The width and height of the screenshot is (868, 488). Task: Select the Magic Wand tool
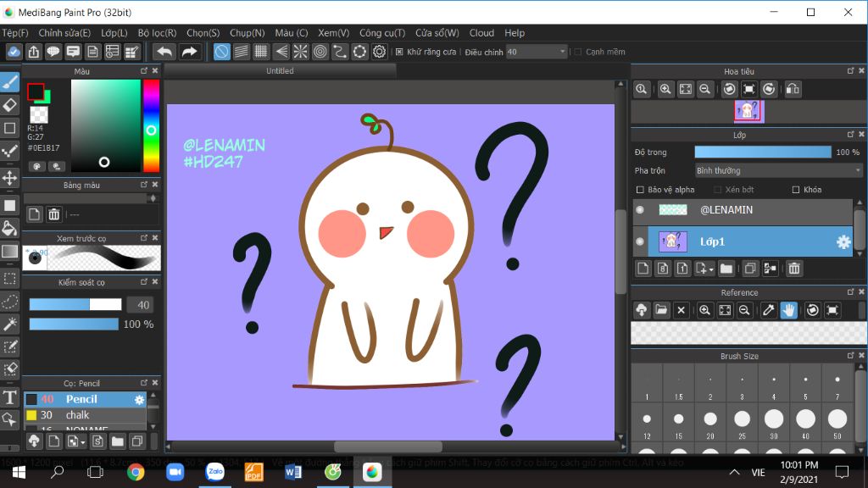(x=10, y=324)
